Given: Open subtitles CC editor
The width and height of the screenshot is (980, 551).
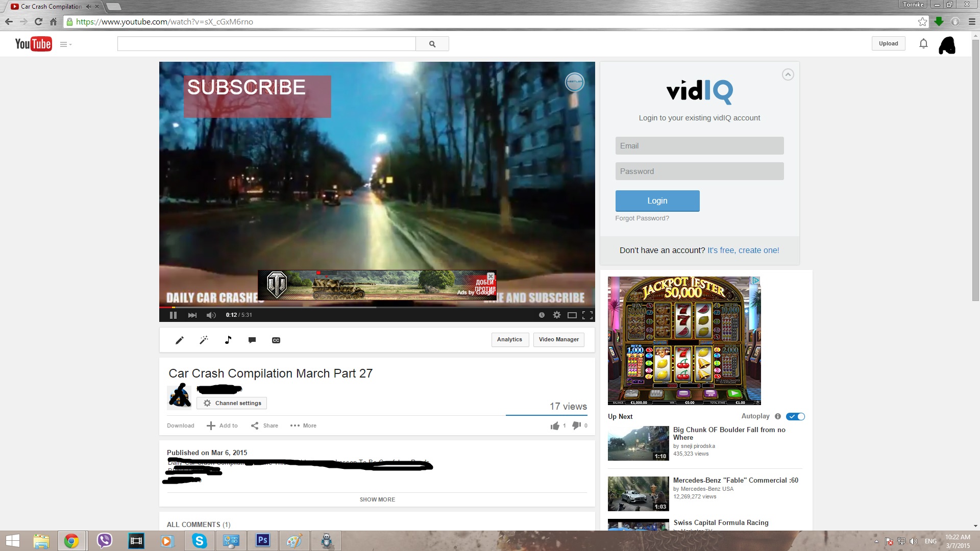Looking at the screenshot, I should [x=276, y=340].
